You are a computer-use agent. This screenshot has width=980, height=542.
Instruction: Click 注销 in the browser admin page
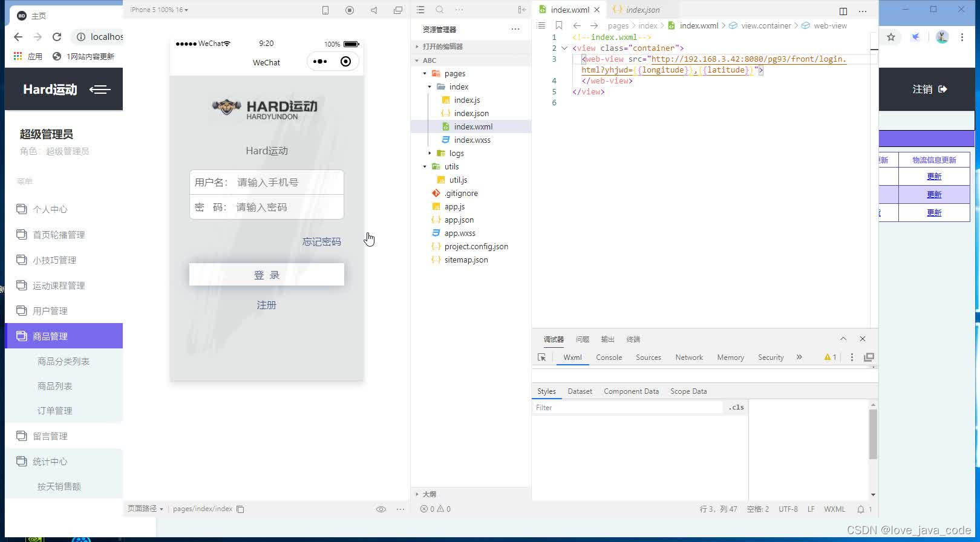[930, 90]
